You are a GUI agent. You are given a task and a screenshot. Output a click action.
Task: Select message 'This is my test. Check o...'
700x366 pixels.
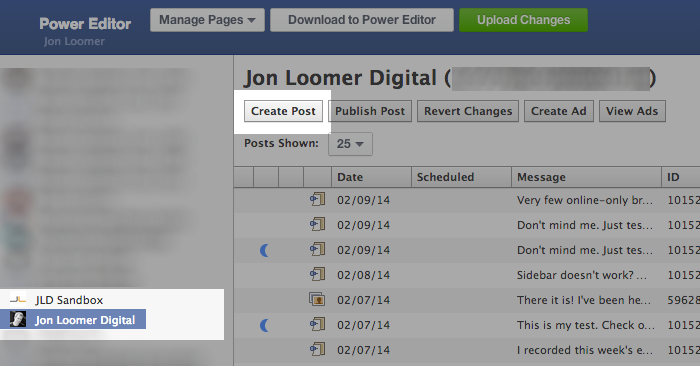coord(586,325)
